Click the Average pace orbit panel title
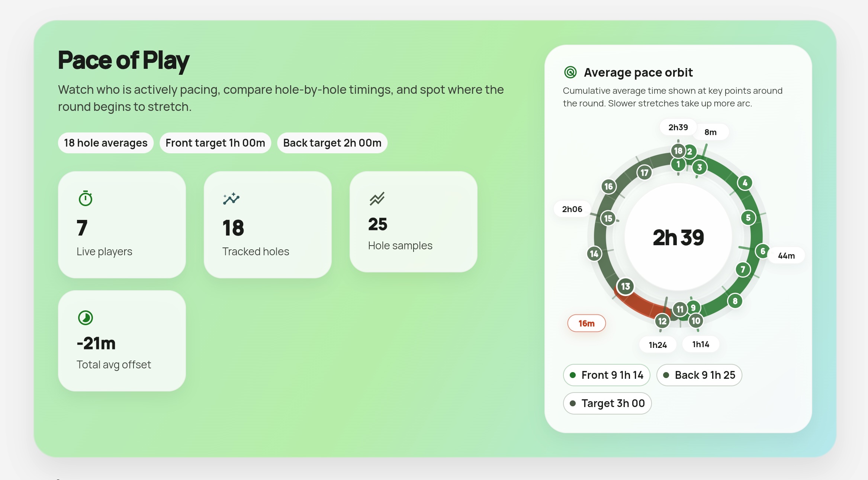Image resolution: width=868 pixels, height=480 pixels. tap(638, 72)
